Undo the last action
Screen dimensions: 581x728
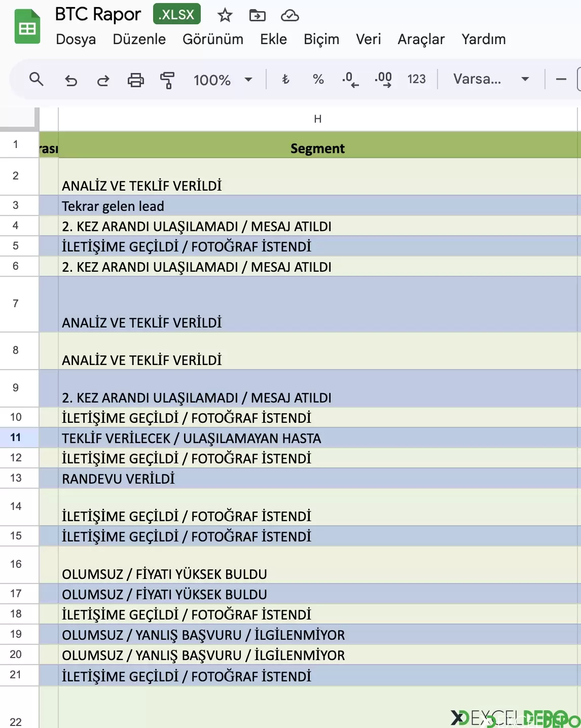pos(71,80)
